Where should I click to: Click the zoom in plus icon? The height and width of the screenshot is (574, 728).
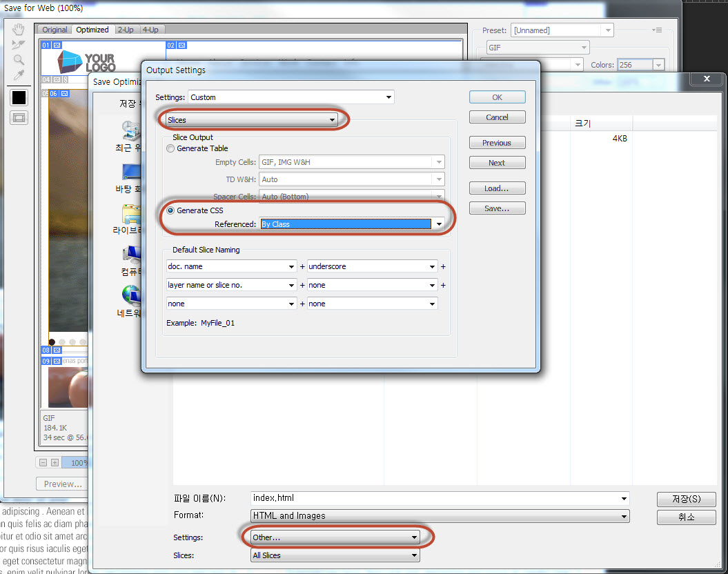tap(55, 463)
